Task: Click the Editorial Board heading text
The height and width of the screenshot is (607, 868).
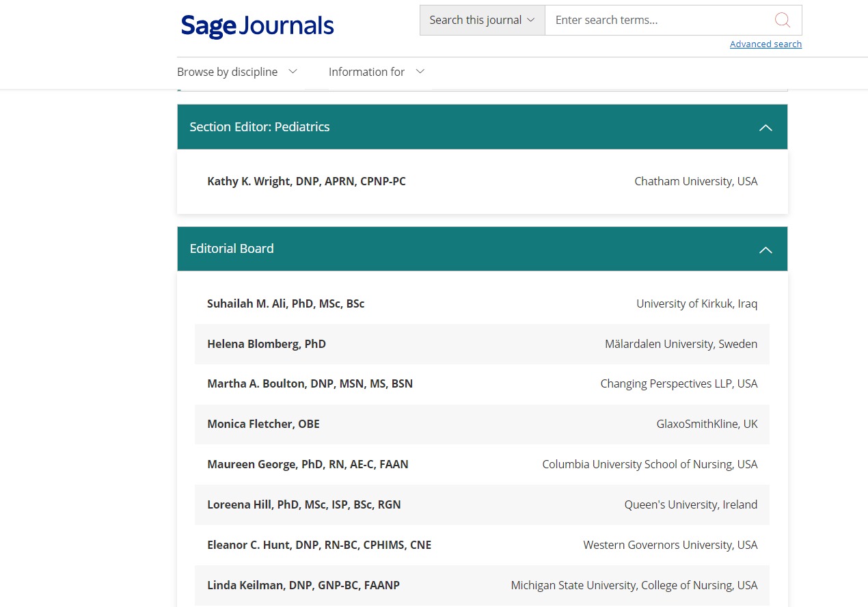Action: [232, 249]
